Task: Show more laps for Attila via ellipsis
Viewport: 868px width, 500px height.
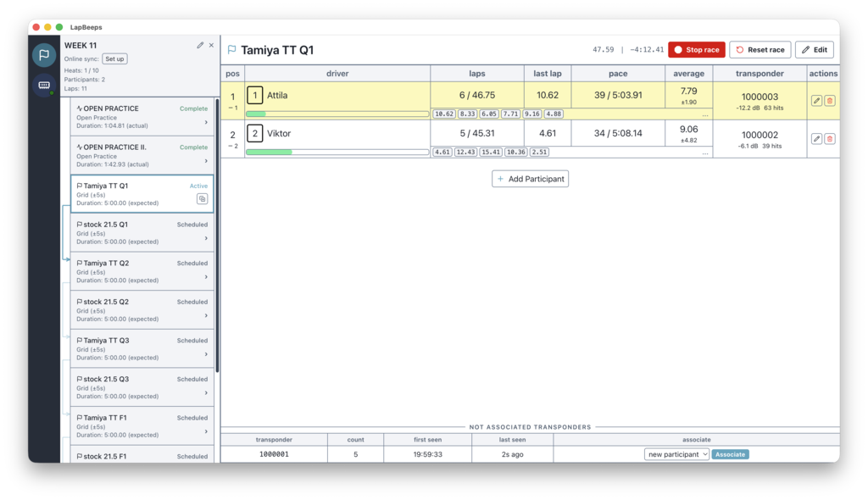Action: 705,114
